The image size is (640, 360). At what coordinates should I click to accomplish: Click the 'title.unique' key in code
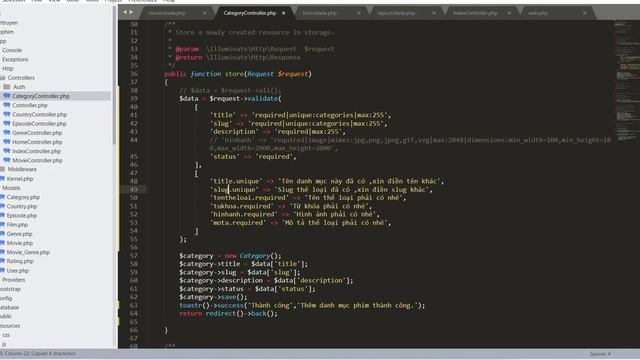pos(236,181)
